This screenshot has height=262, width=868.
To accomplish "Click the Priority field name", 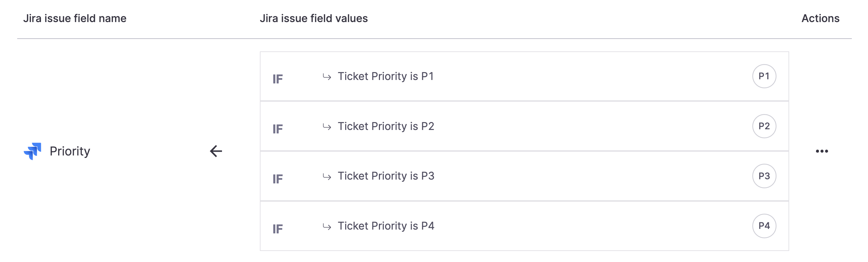I will (70, 151).
